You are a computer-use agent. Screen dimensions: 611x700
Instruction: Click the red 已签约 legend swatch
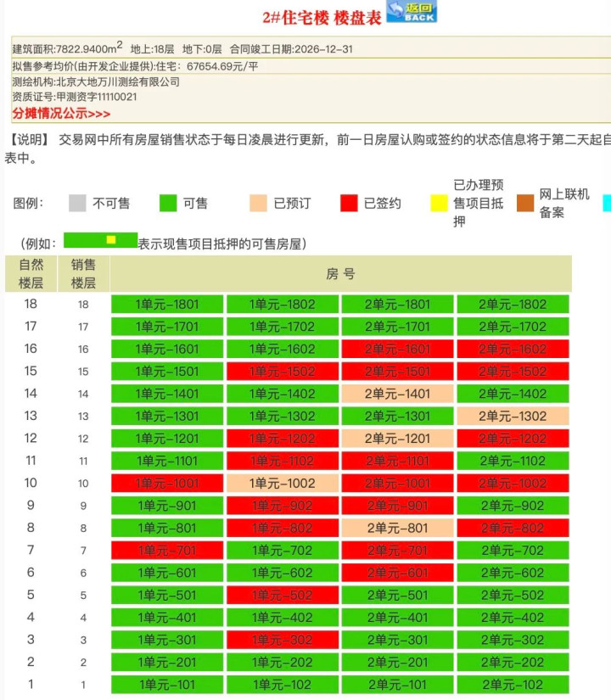click(349, 203)
